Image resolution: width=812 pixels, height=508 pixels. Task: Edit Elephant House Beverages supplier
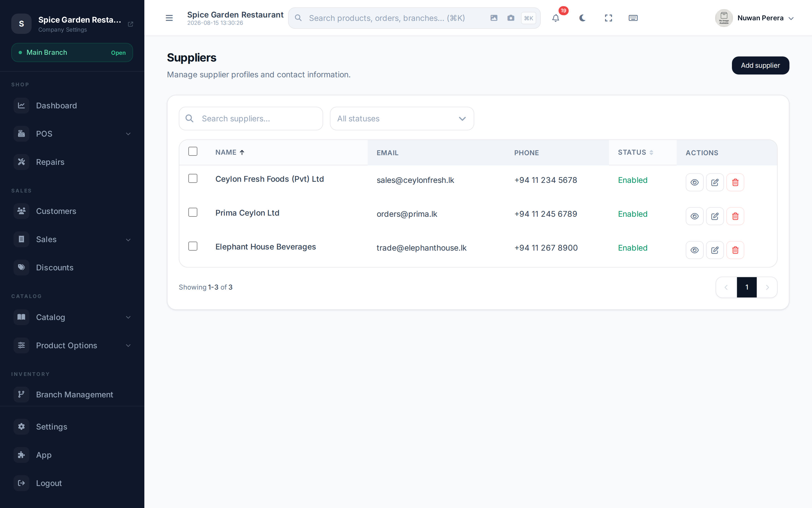point(715,250)
